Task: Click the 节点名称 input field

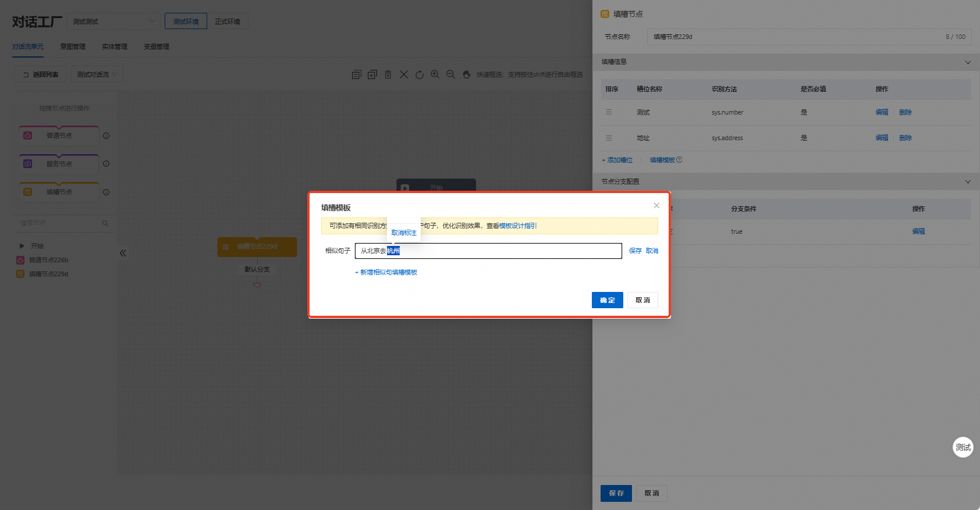Action: (809, 37)
